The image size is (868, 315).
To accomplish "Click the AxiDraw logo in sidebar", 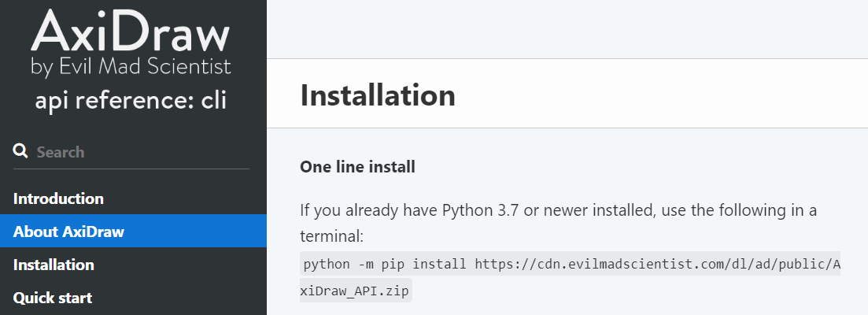I will pos(131,43).
